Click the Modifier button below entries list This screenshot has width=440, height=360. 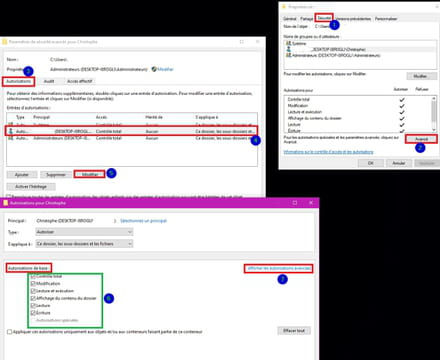(x=90, y=174)
